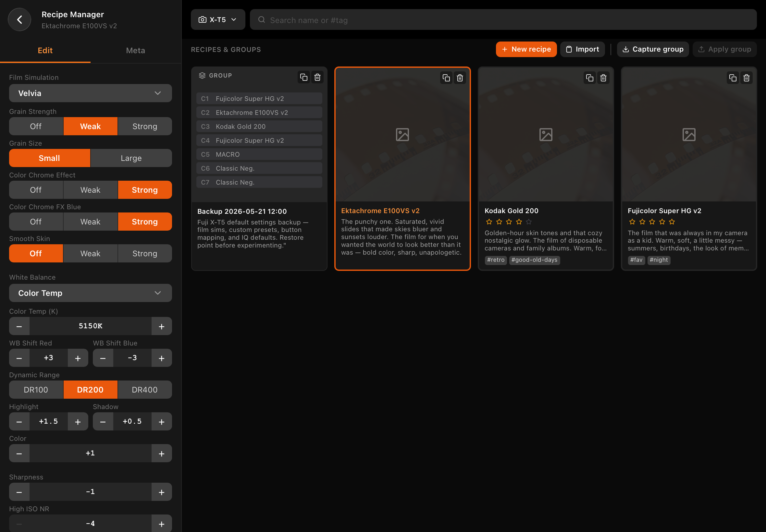The height and width of the screenshot is (532, 766).
Task: Increase the Highlight value
Action: click(78, 422)
